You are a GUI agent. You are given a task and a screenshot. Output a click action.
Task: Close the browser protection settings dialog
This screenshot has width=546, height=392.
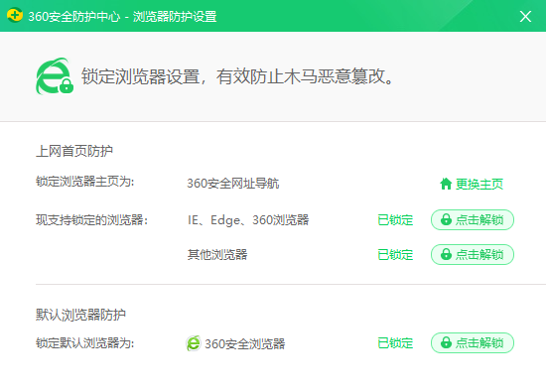[x=525, y=16]
